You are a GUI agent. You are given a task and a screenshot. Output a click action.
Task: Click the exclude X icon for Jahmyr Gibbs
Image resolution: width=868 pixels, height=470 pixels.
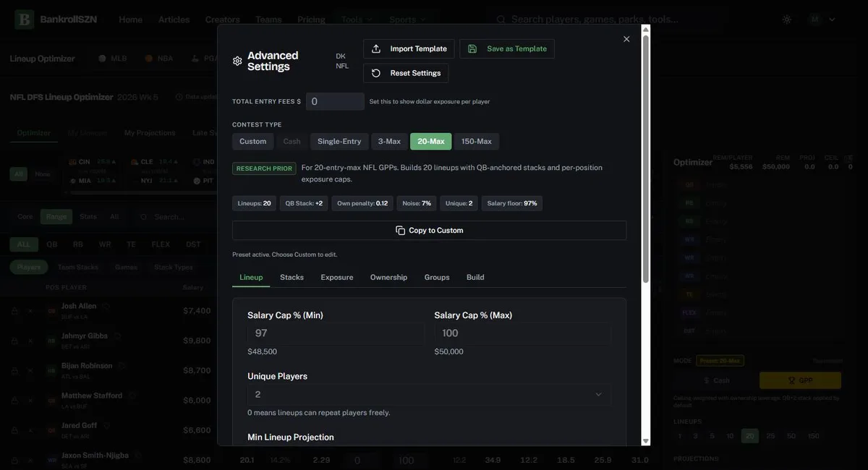click(x=30, y=341)
